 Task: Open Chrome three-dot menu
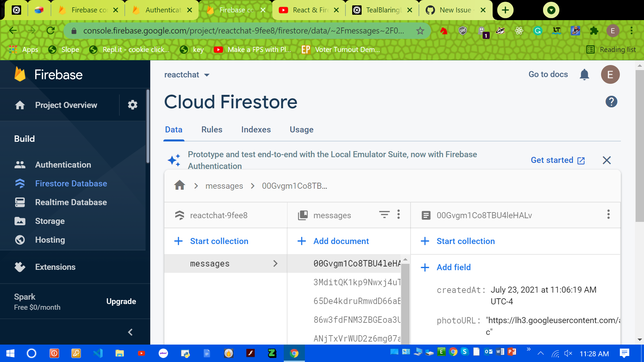(631, 31)
